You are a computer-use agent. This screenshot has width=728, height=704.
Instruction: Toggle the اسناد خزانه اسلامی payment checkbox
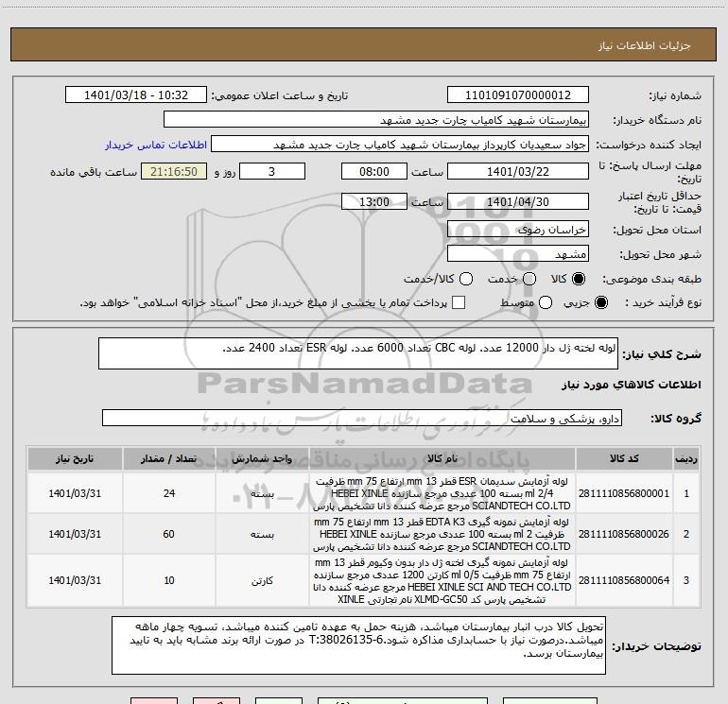click(x=459, y=302)
